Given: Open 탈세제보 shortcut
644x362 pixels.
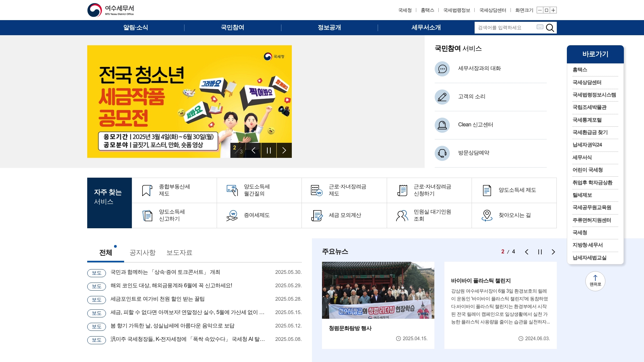Looking at the screenshot, I should click(582, 195).
